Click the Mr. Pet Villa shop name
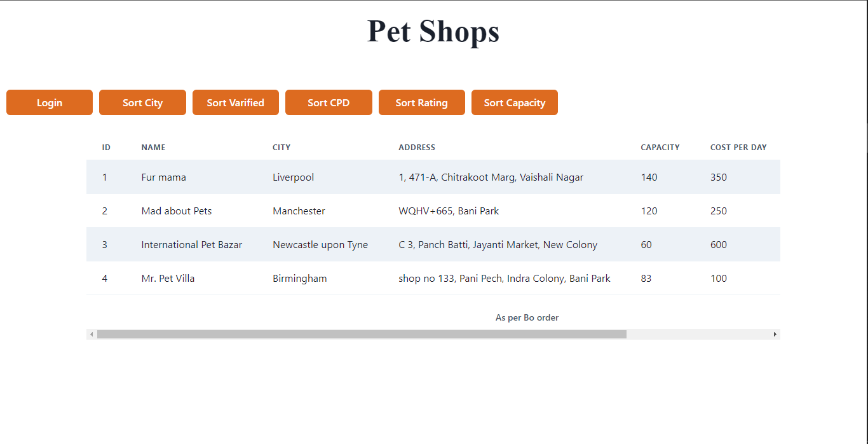 click(168, 279)
